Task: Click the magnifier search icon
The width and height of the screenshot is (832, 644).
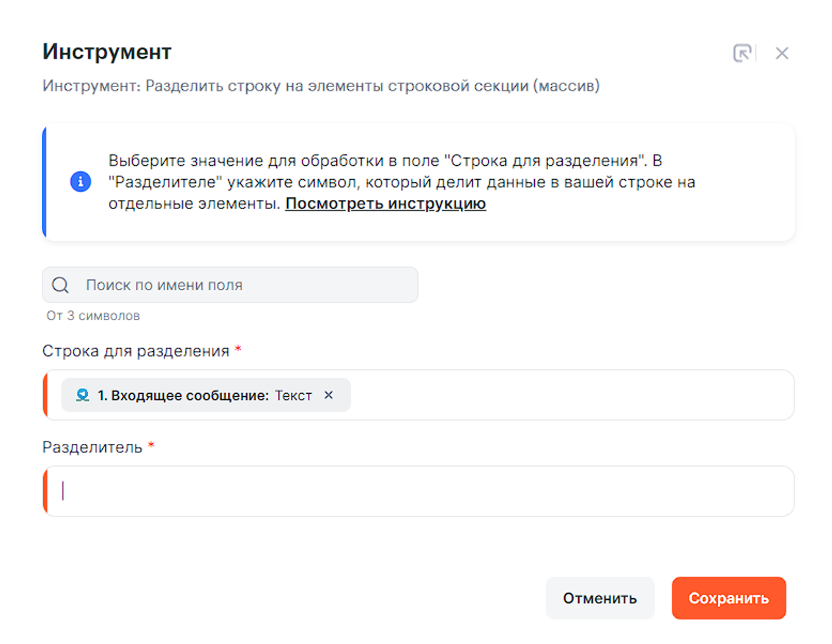Action: coord(60,285)
